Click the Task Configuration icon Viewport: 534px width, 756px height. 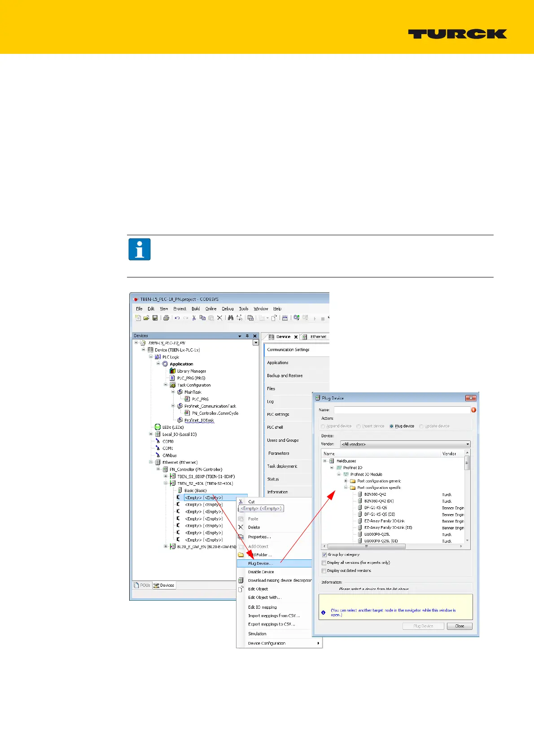coord(172,385)
